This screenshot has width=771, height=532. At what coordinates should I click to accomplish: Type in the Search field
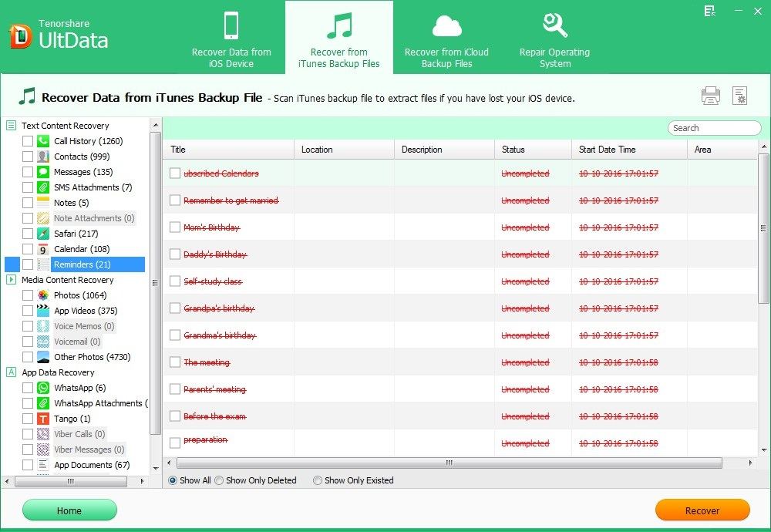[x=714, y=128]
